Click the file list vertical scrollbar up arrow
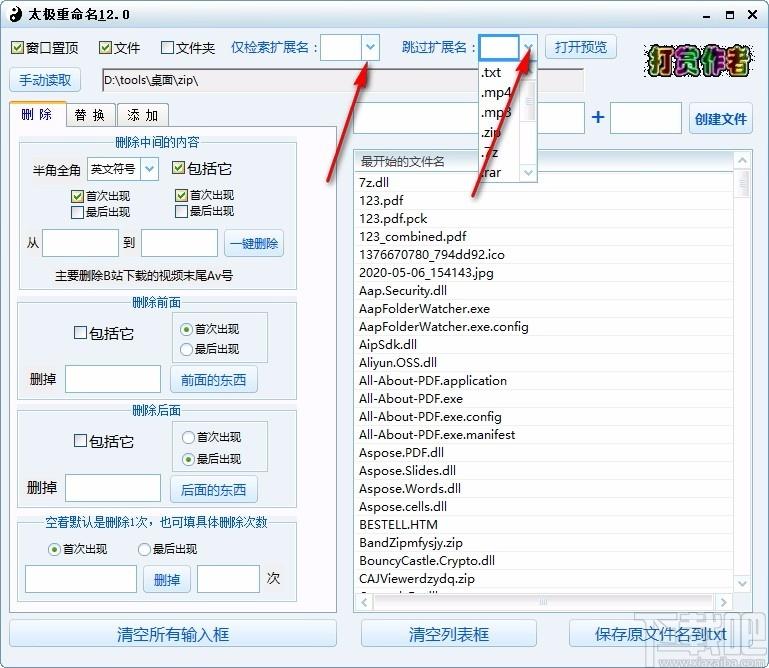This screenshot has width=769, height=668. click(x=742, y=160)
